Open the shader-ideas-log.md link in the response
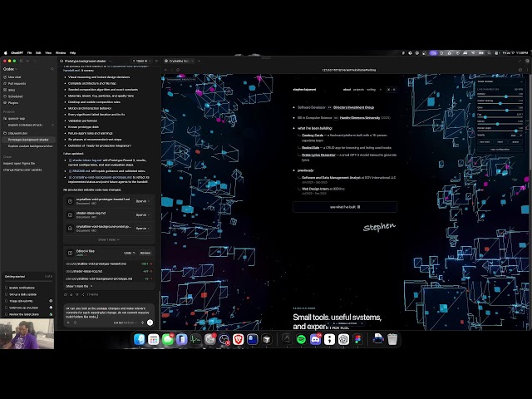Viewport: 532px width, 399px height. (x=85, y=160)
